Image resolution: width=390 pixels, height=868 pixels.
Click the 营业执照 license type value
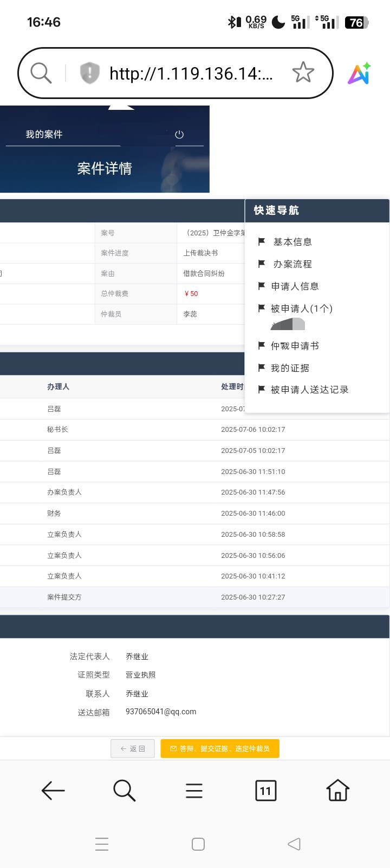click(x=140, y=675)
